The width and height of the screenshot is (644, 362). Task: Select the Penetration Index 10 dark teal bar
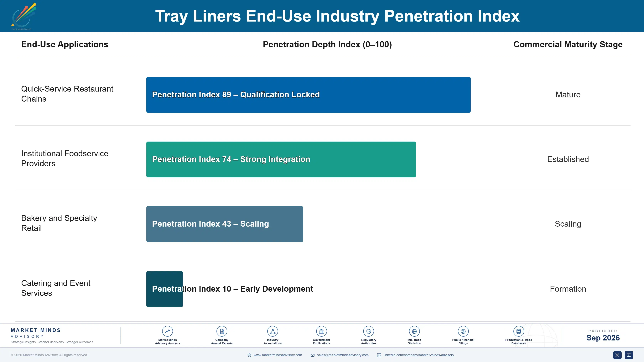[x=164, y=289]
